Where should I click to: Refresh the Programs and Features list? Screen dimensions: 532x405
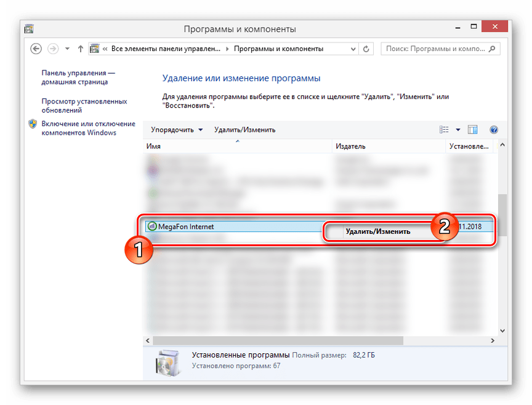366,49
